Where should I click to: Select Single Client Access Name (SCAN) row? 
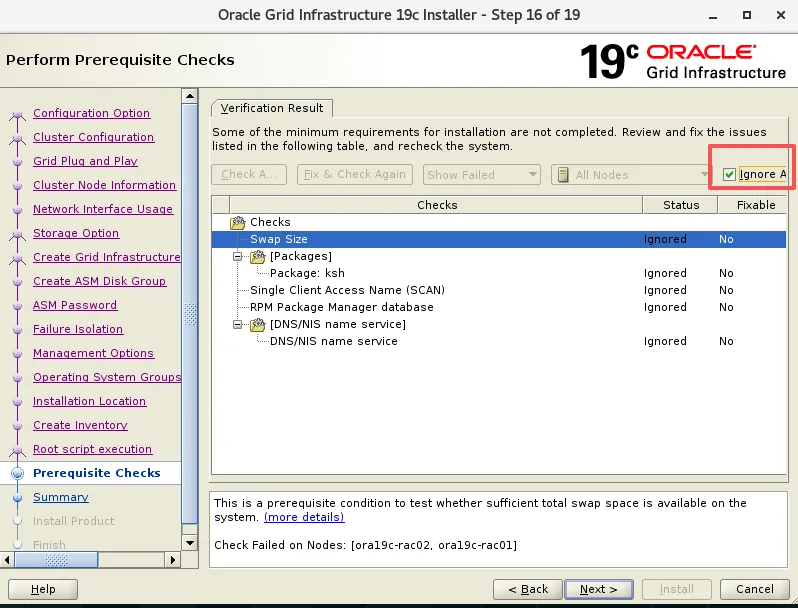499,290
